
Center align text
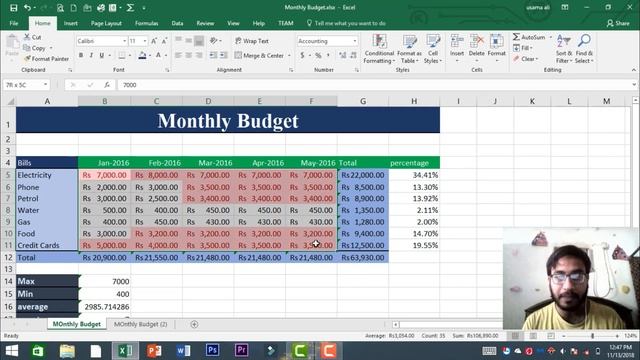point(189,55)
